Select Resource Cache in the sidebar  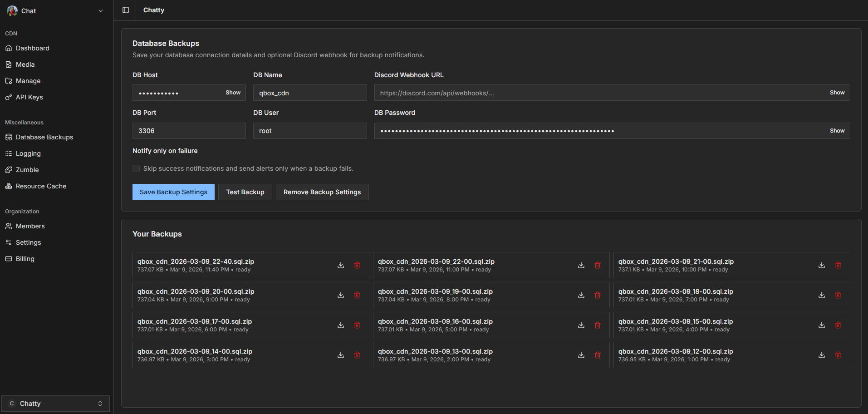[41, 186]
